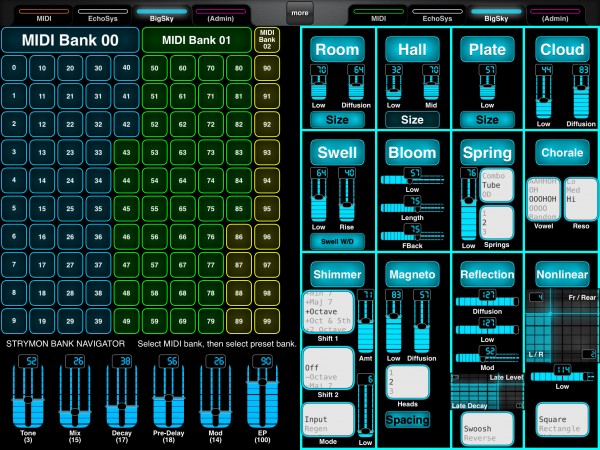The image size is (600, 450).
Task: Select preset bank 50
Action: [x=155, y=68]
